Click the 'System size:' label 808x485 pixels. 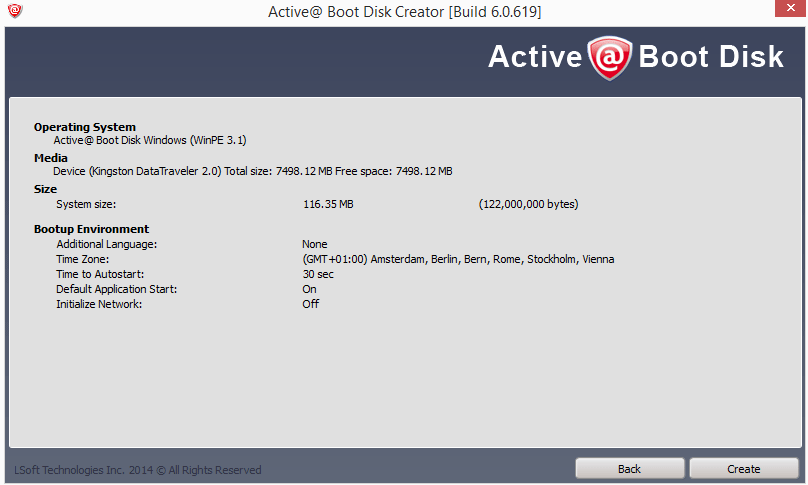click(x=86, y=204)
